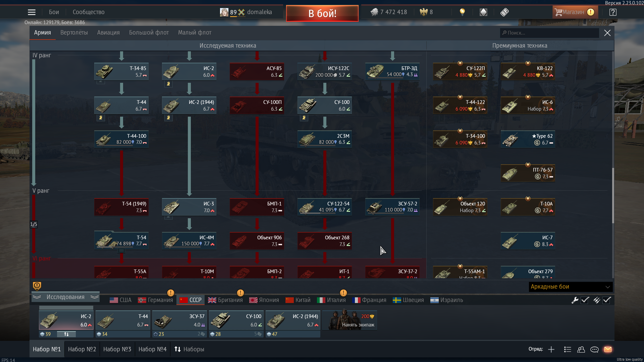Open the Магазин store button
Image resolution: width=644 pixels, height=362 pixels.
tap(575, 12)
